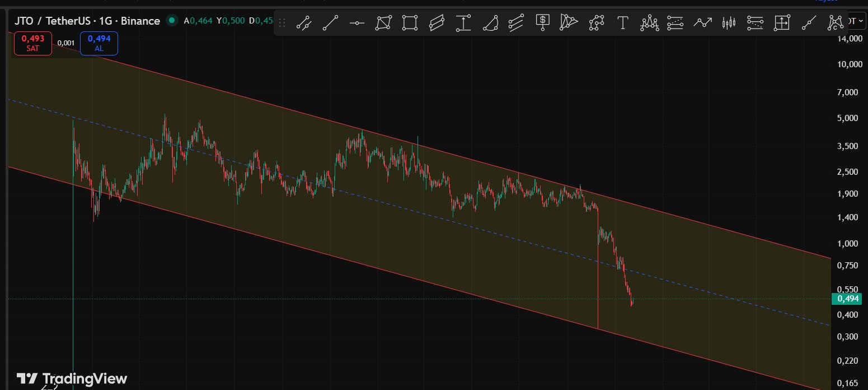Select the Parallel Channel tool

tap(437, 23)
